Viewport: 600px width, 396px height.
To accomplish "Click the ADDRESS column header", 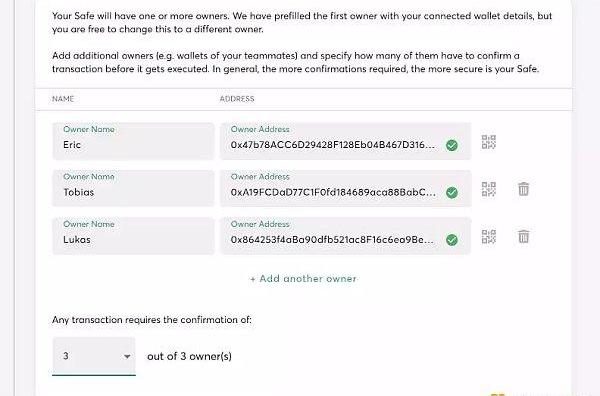I will point(237,99).
